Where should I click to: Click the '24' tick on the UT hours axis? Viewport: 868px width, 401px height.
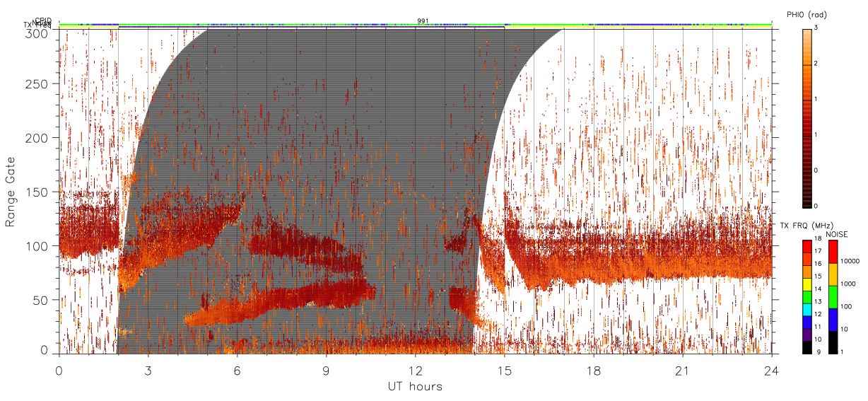[772, 370]
